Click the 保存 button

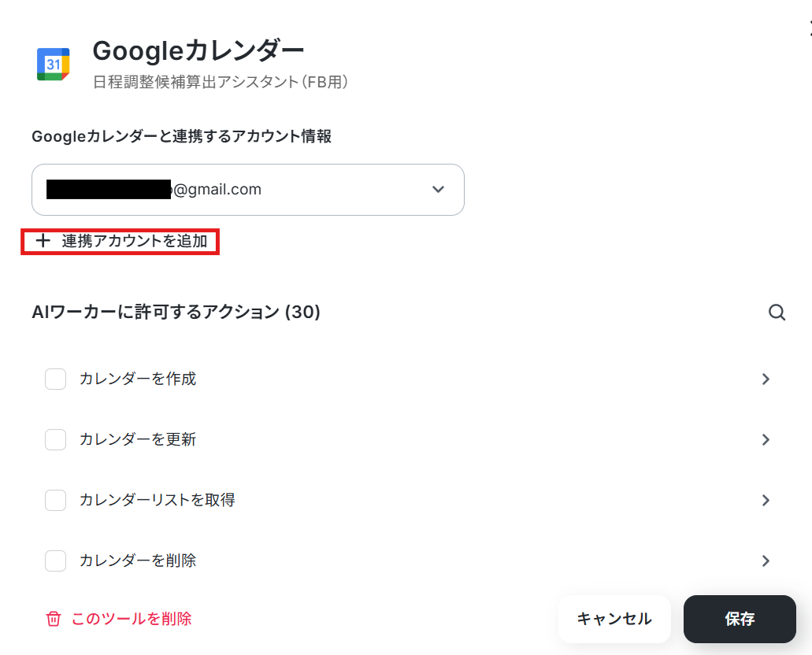coord(740,619)
